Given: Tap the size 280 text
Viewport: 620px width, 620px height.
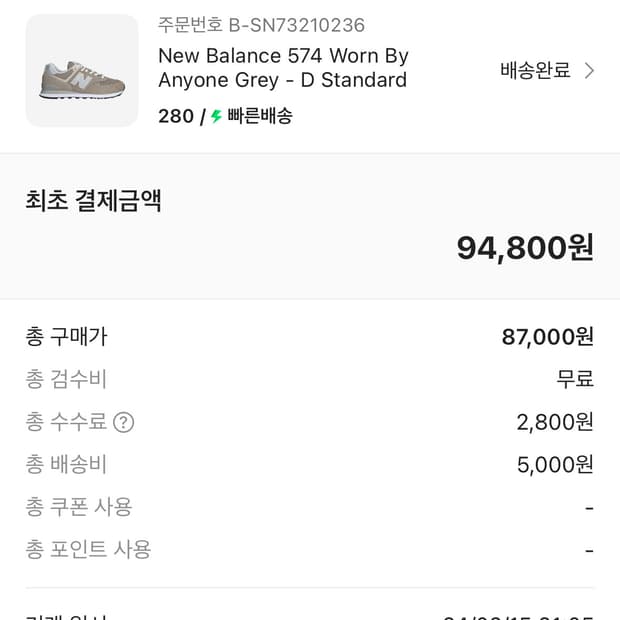Looking at the screenshot, I should [x=176, y=116].
